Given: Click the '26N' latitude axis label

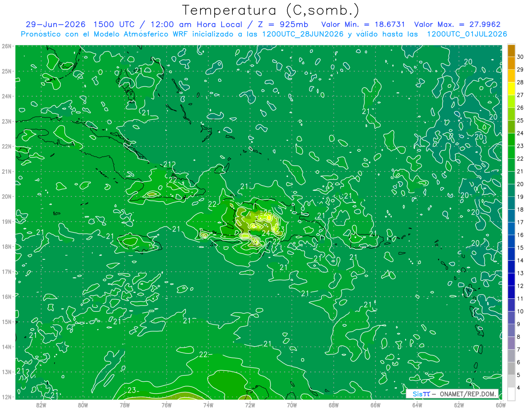Looking at the screenshot, I should [7, 46].
